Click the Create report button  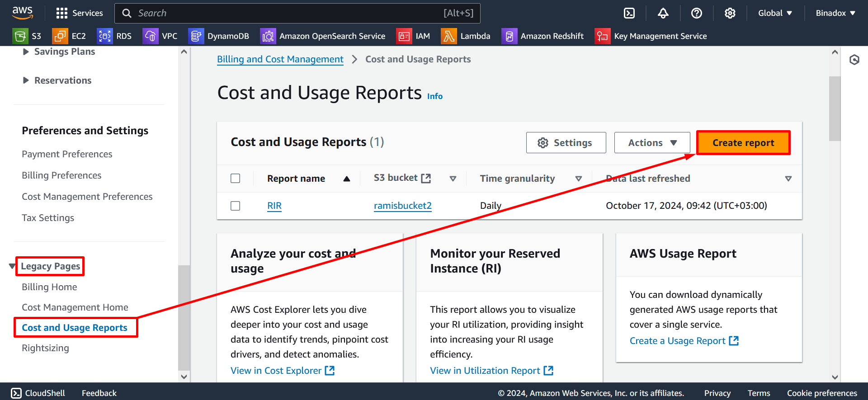pyautogui.click(x=743, y=143)
